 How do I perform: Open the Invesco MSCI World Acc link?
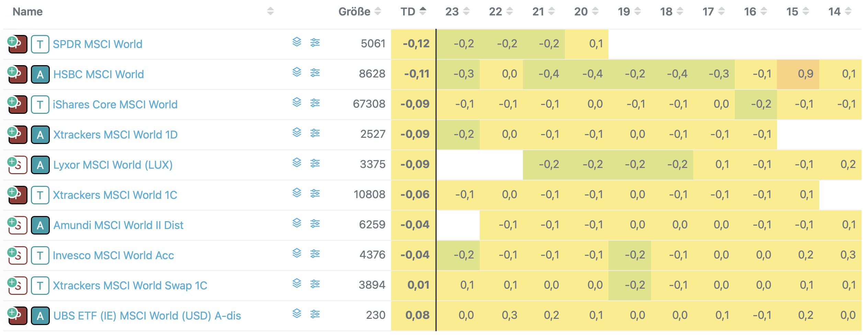(113, 255)
